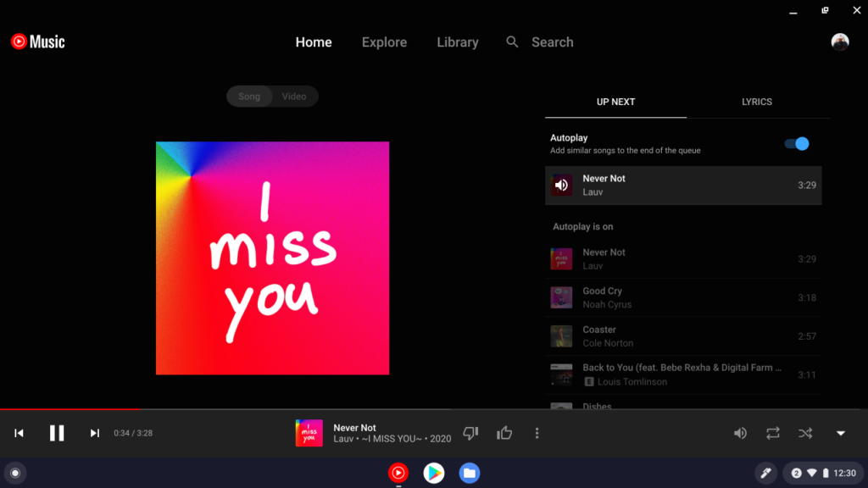Click Never Not title in player bar
The image size is (868, 488).
[x=354, y=428]
